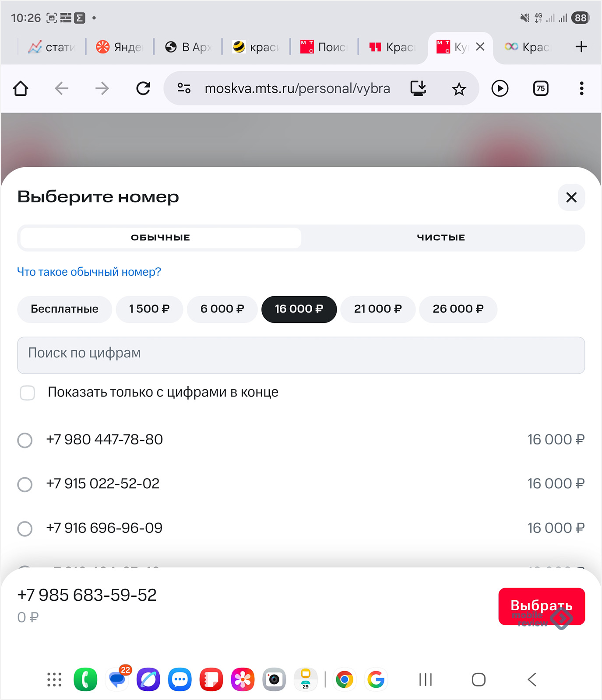Image resolution: width=602 pixels, height=700 pixels.
Task: Reload the current page
Action: point(143,89)
